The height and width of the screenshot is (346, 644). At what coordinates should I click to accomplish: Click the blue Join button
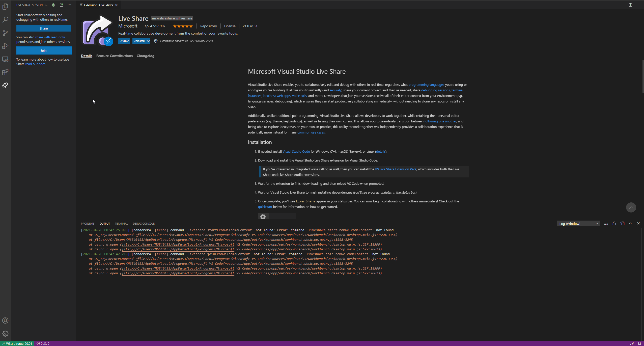(43, 50)
